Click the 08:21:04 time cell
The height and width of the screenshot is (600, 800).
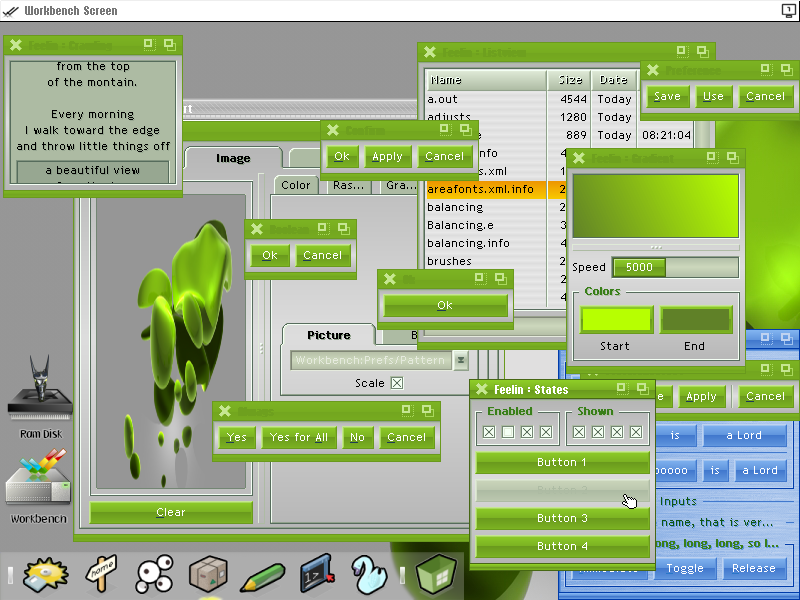(x=666, y=135)
